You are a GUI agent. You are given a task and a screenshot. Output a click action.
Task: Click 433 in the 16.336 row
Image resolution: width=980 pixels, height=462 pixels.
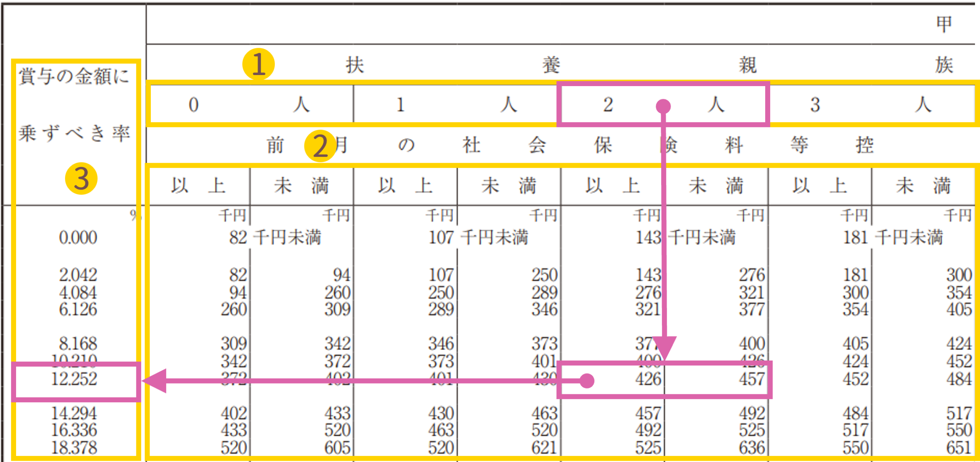click(234, 430)
